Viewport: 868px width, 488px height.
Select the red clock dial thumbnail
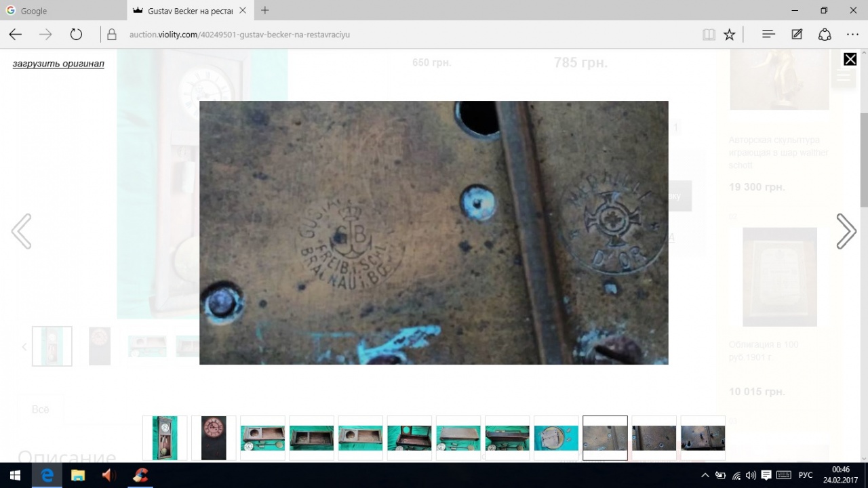coord(214,438)
